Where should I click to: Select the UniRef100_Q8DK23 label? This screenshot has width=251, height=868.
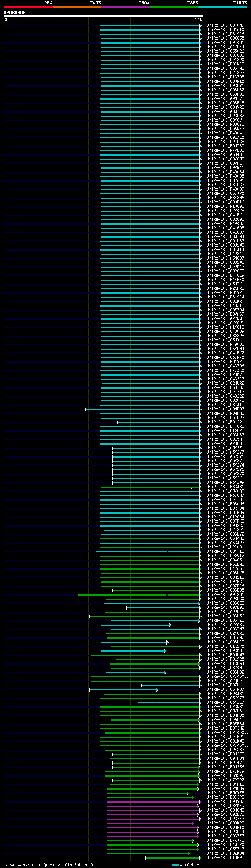pyautogui.click(x=225, y=823)
